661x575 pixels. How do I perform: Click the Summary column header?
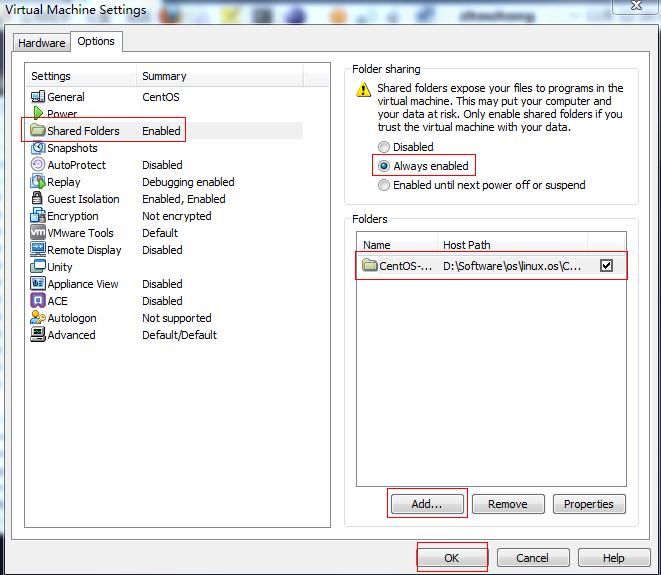pos(219,76)
